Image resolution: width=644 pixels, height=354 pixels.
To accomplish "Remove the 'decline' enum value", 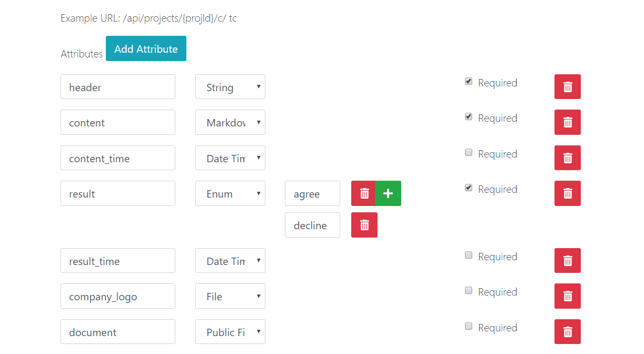I will 364,225.
